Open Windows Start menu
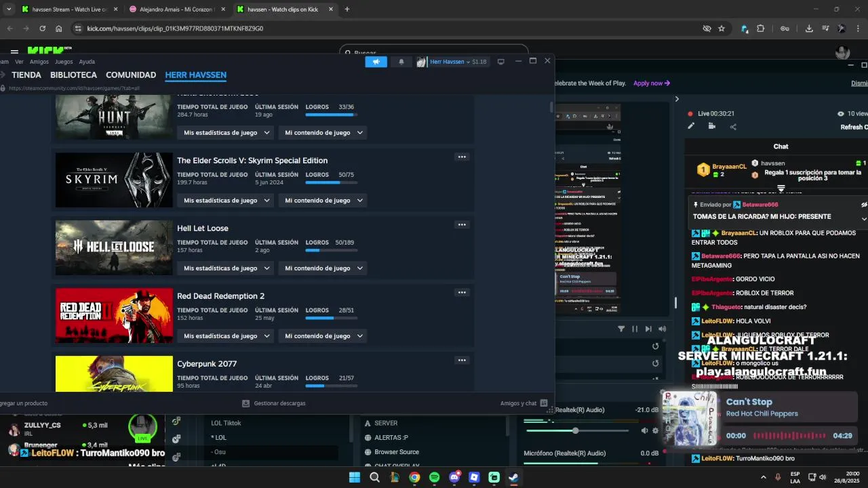The height and width of the screenshot is (488, 868). click(x=355, y=477)
